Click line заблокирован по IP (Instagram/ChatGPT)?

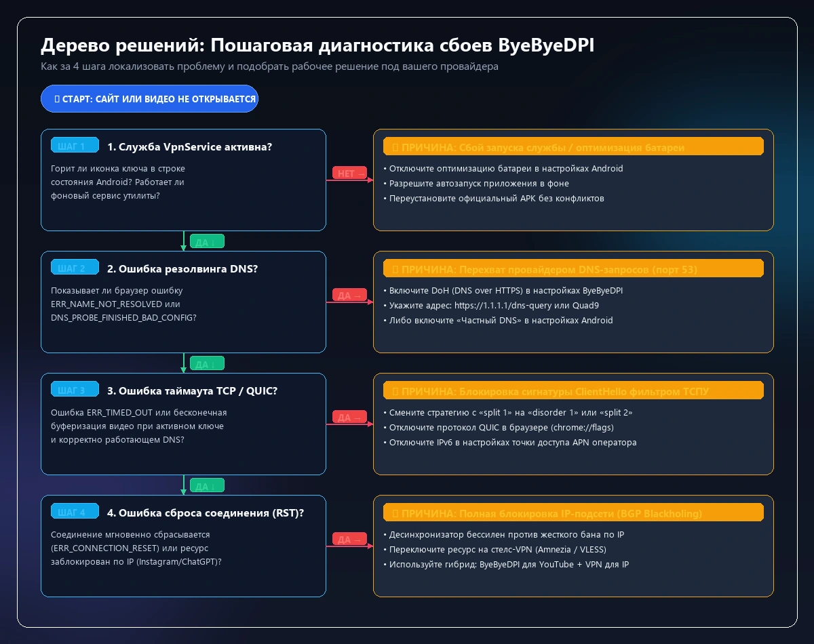coord(136,562)
